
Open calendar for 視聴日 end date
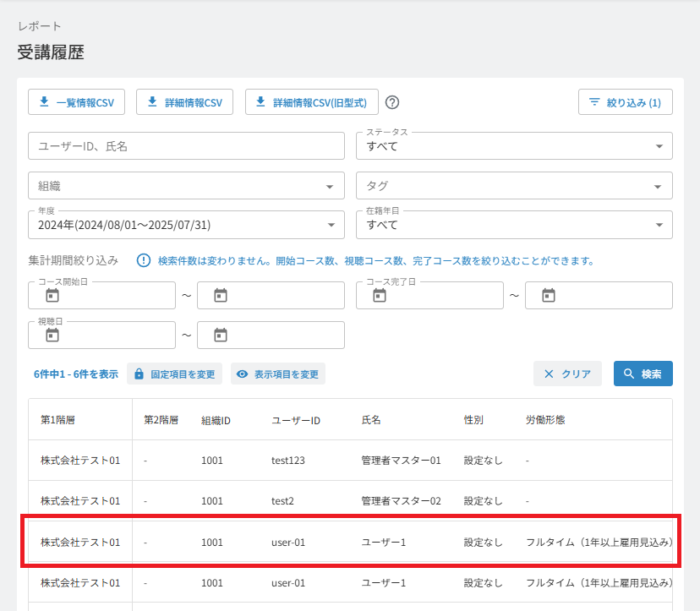pyautogui.click(x=221, y=336)
